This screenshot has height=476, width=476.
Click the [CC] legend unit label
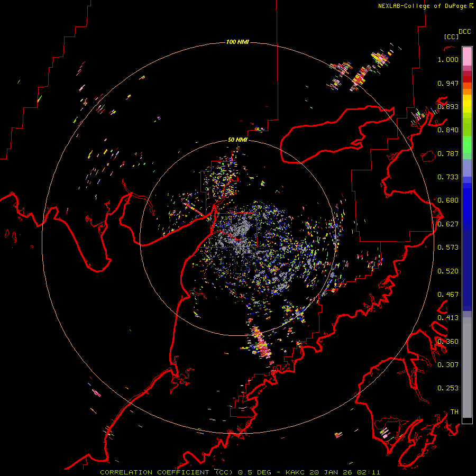click(x=452, y=36)
